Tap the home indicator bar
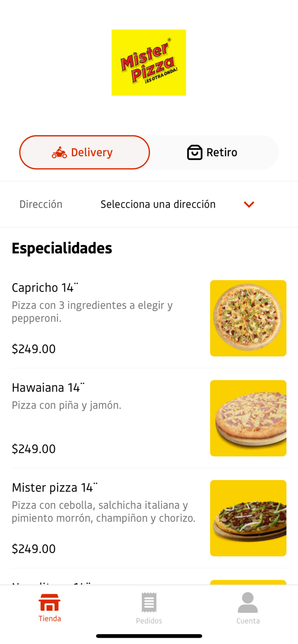This screenshot has width=298, height=644. point(149,636)
